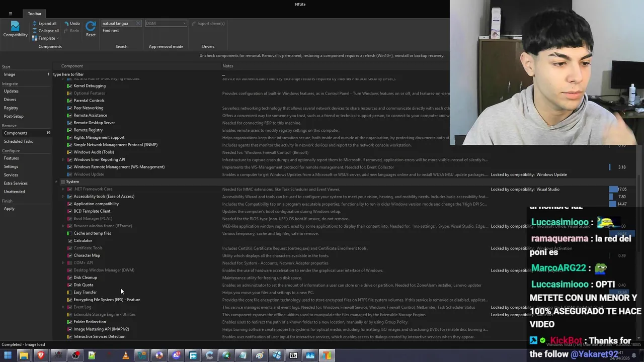Open Features under Configure
The width and height of the screenshot is (644, 362).
point(11,158)
